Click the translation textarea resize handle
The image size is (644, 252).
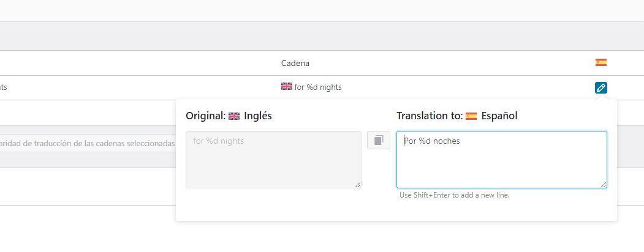(603, 184)
